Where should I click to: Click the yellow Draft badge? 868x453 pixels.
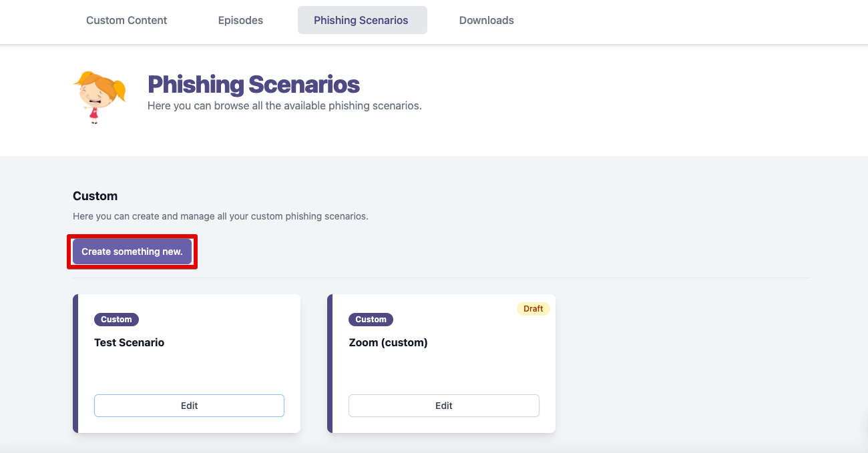(x=533, y=309)
